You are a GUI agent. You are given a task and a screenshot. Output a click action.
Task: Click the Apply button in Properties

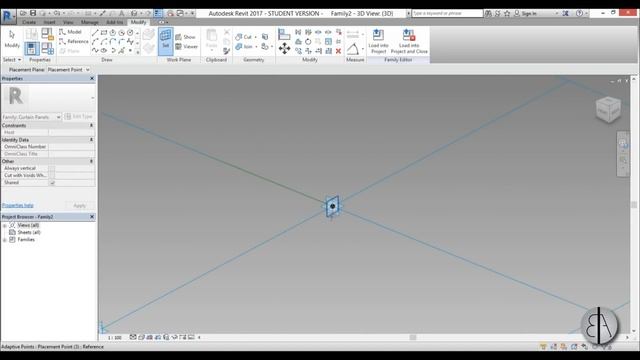(x=80, y=205)
